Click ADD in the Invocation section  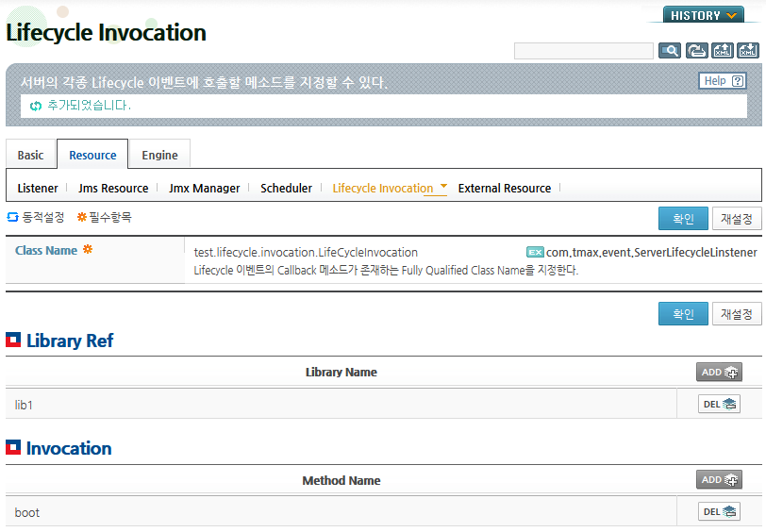point(719,480)
